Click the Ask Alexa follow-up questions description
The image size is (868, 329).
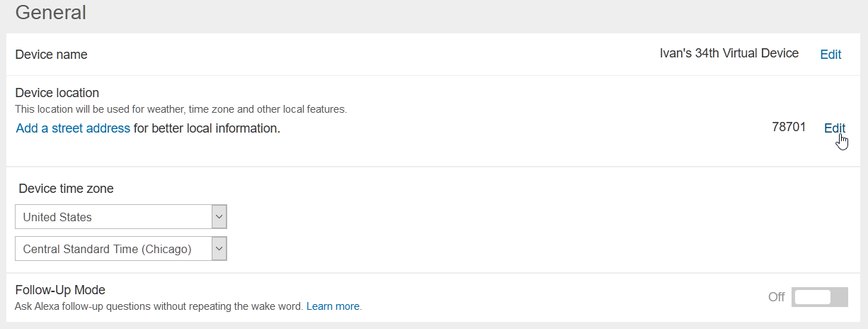point(159,306)
